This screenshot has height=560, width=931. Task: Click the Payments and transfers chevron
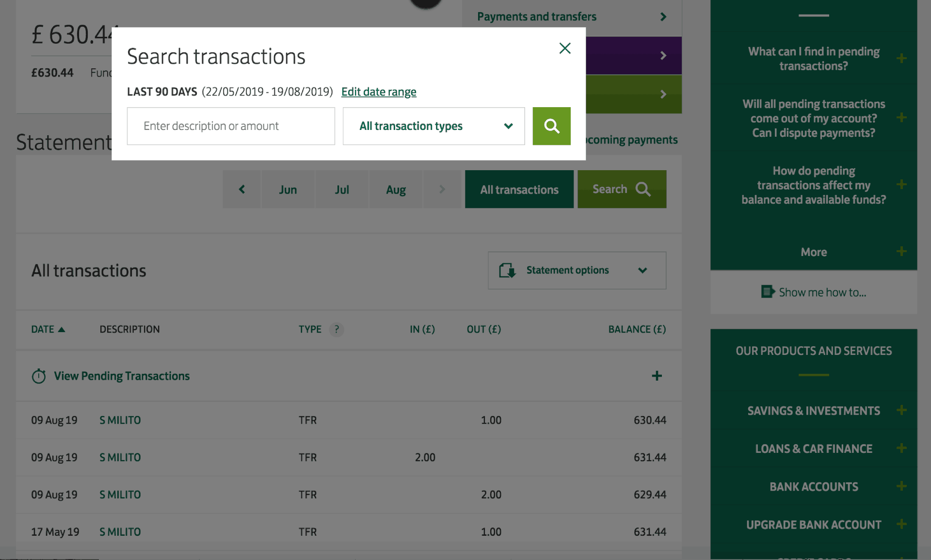pos(663,16)
